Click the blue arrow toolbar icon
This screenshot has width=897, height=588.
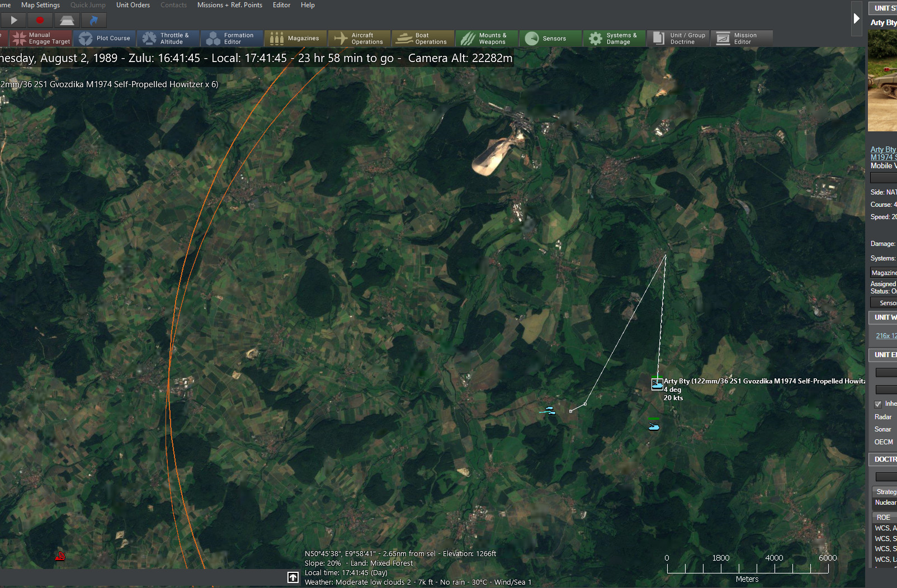[x=94, y=20]
